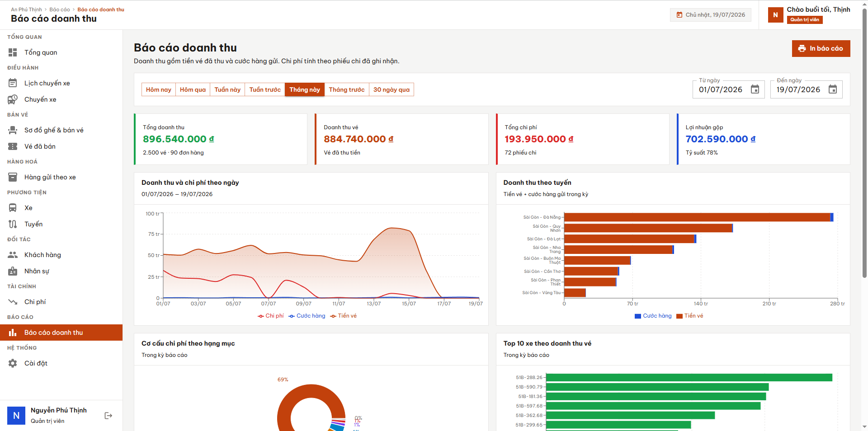Select the 30 ngày qua period tab
Image resolution: width=868 pixels, height=431 pixels.
tap(392, 89)
